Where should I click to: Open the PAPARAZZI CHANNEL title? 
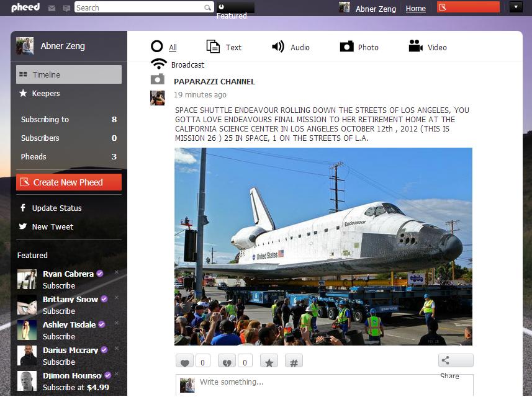(214, 82)
